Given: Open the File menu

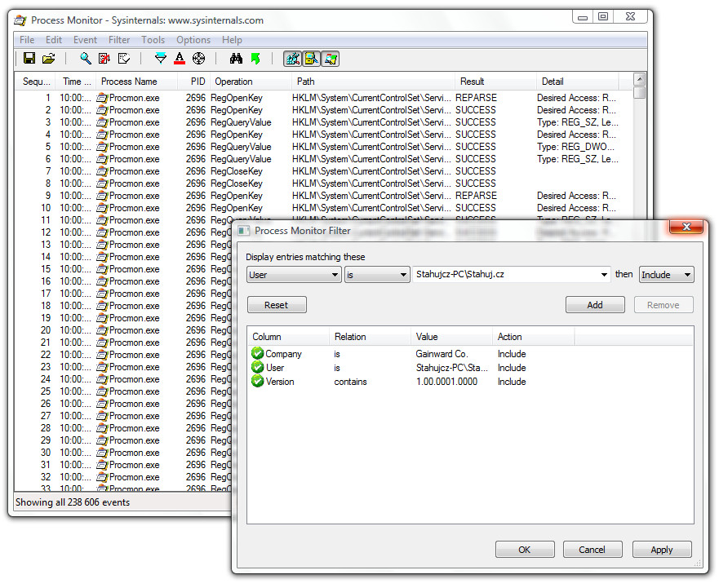Looking at the screenshot, I should click(27, 40).
